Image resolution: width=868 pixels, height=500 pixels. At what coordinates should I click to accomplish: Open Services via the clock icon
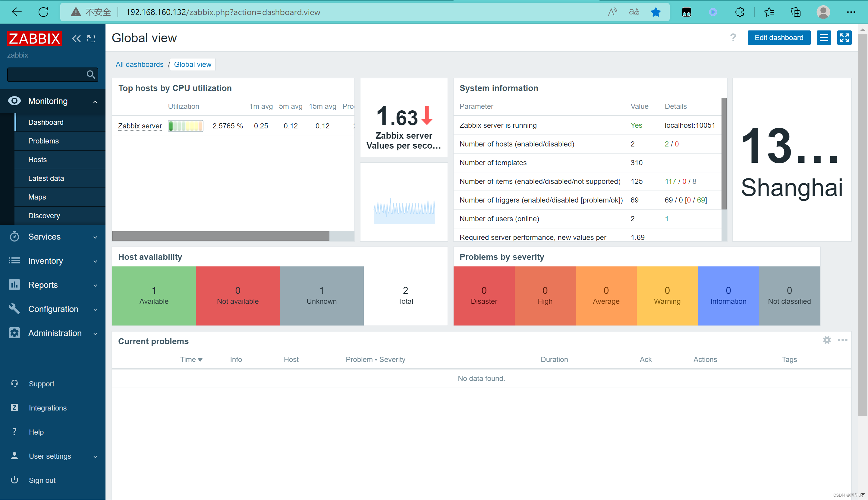pyautogui.click(x=14, y=237)
